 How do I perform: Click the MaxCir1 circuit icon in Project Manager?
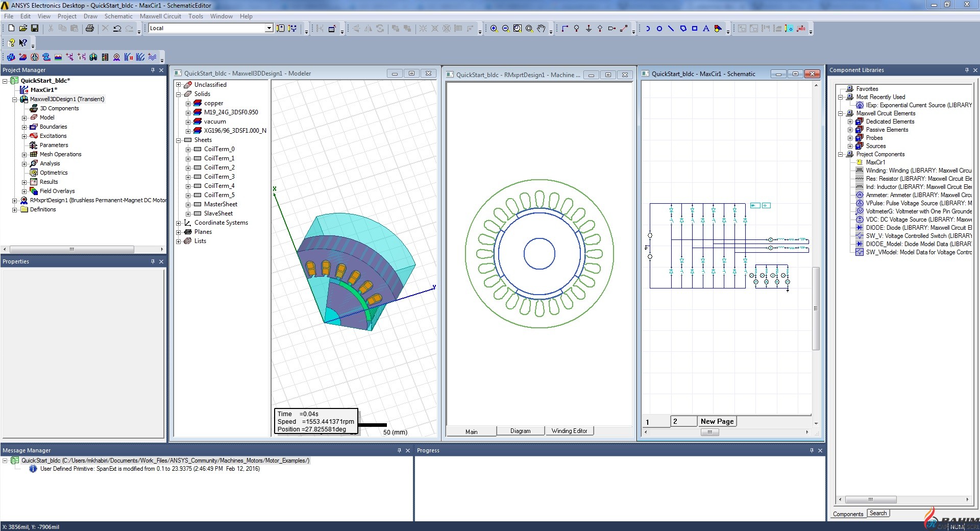23,90
